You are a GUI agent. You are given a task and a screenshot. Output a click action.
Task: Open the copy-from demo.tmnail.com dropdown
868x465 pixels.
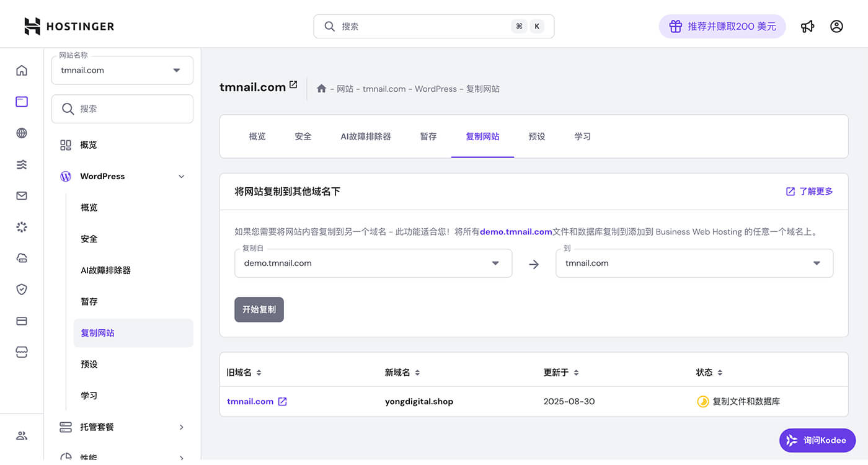373,263
